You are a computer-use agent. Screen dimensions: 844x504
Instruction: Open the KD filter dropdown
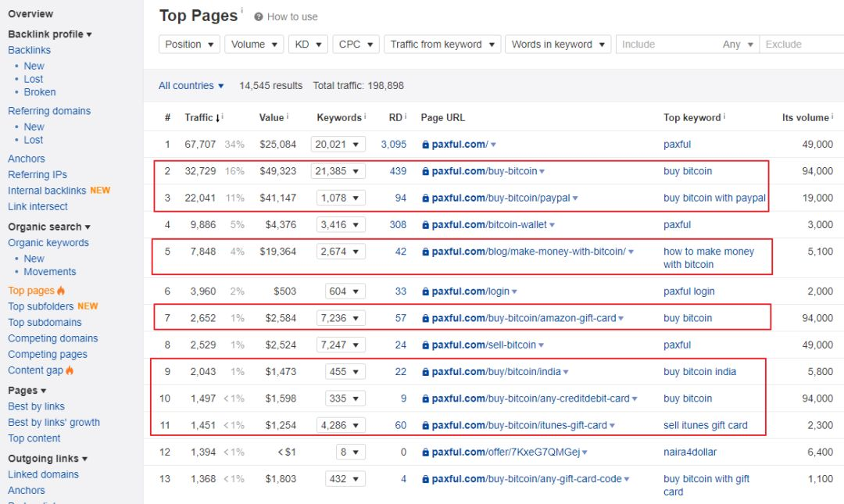(x=308, y=45)
